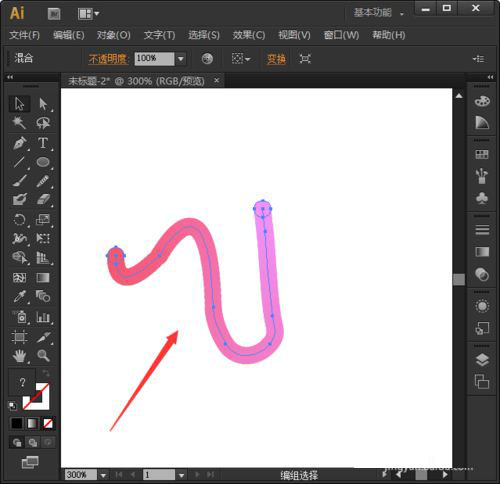This screenshot has height=484, width=500.
Task: Select the Blend tool
Action: pos(43,296)
